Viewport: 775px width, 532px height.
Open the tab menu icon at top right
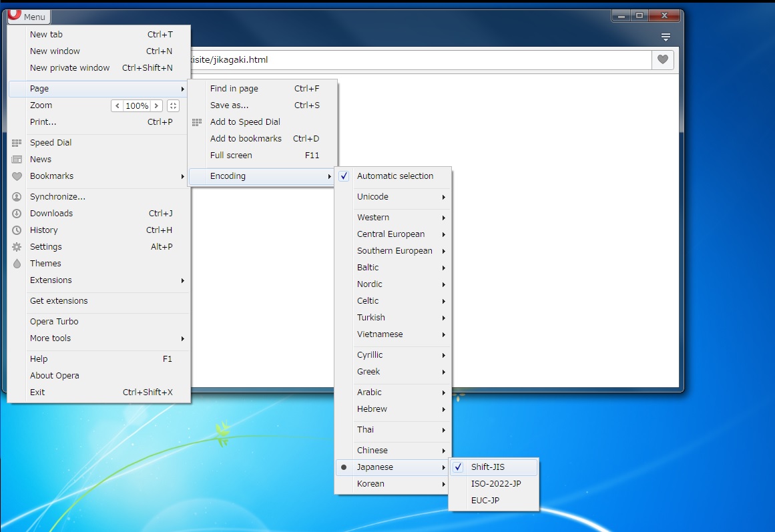tap(666, 37)
